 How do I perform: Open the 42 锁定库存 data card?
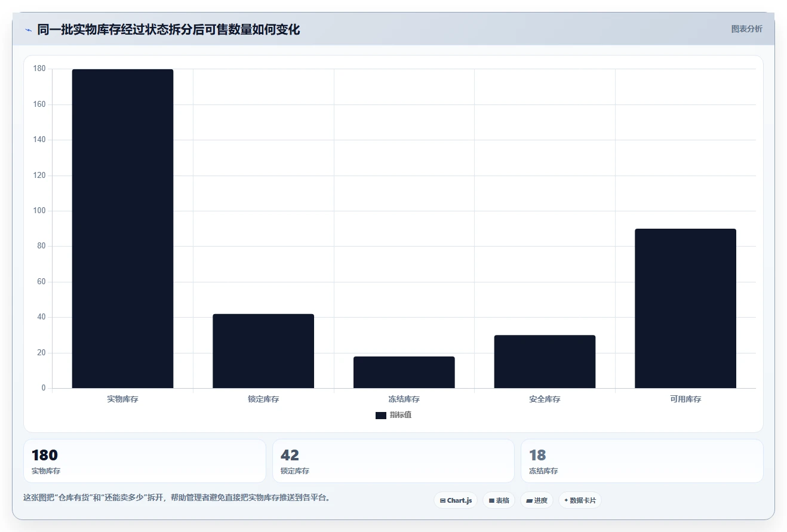point(393,461)
